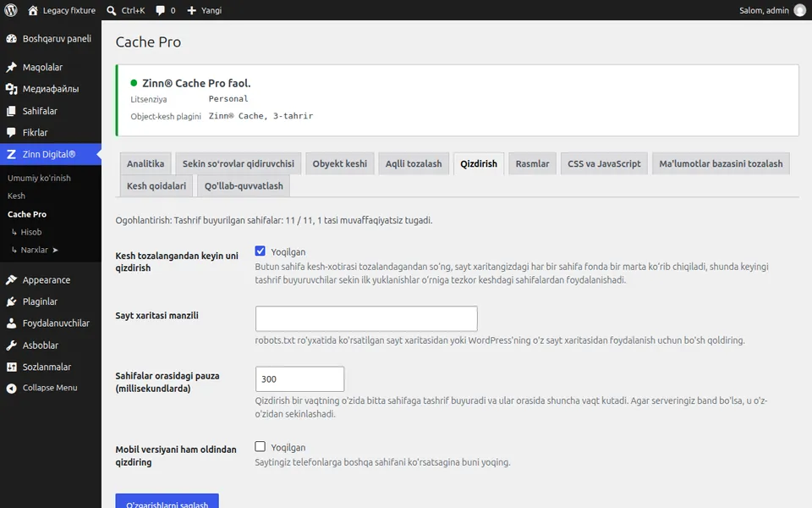Image resolution: width=812 pixels, height=508 pixels.
Task: Focus the Sayt xaritasi manzili field
Action: [x=366, y=318]
